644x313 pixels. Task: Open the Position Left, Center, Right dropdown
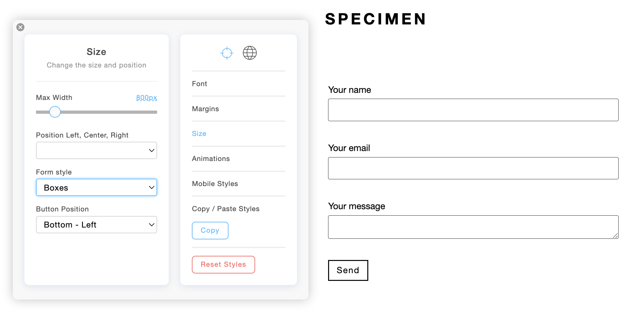pos(96,150)
